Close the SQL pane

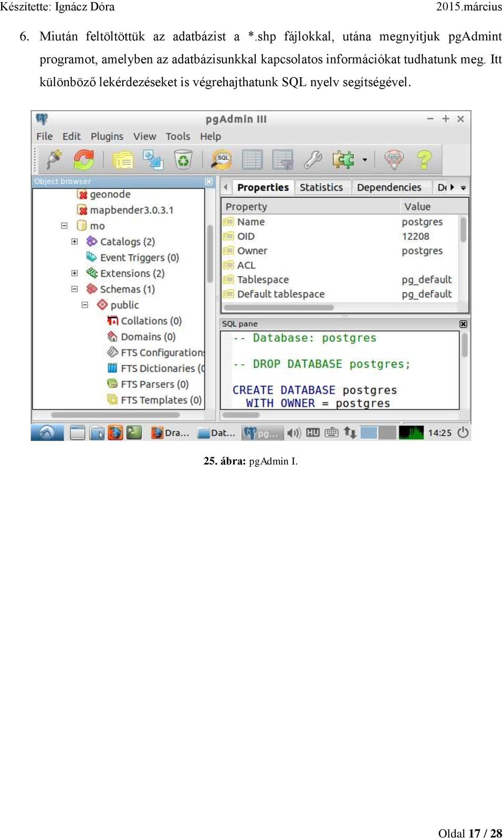coord(463,324)
